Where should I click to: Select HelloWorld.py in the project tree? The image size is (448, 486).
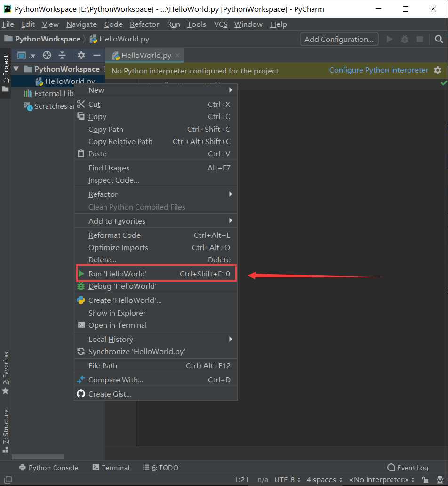pos(58,81)
